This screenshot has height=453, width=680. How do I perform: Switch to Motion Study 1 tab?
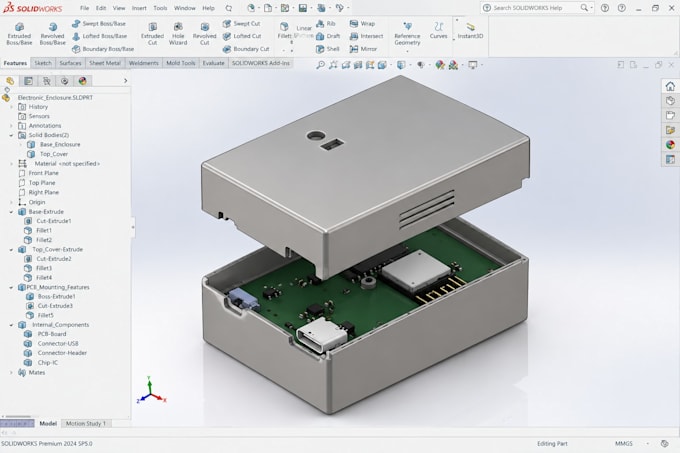pos(85,424)
